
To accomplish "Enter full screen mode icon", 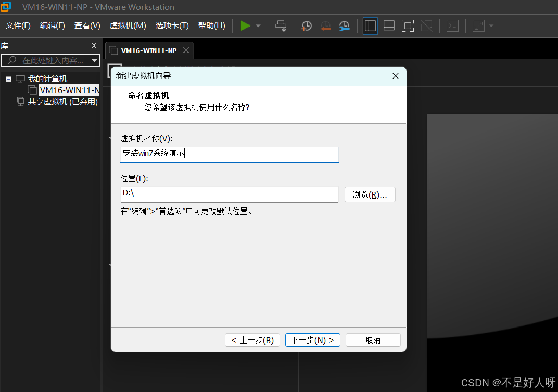I will point(408,25).
